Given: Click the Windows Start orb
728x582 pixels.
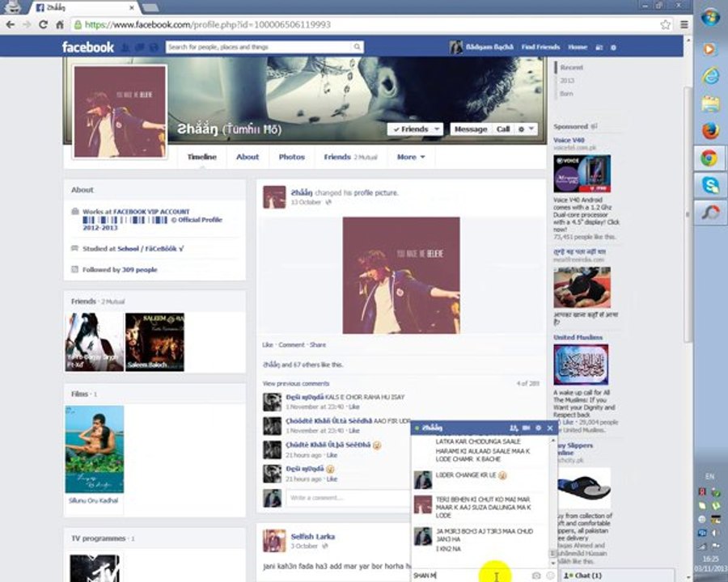Looking at the screenshot, I should pos(710,19).
